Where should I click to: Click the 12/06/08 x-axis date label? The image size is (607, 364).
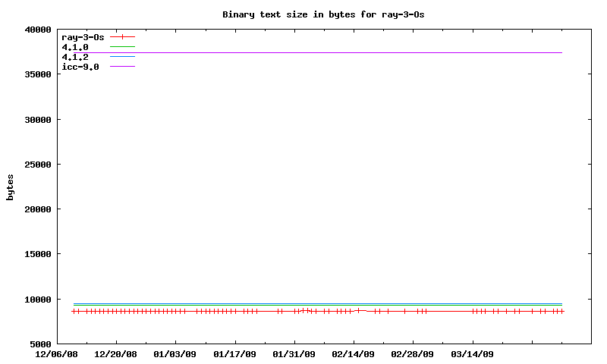56,354
